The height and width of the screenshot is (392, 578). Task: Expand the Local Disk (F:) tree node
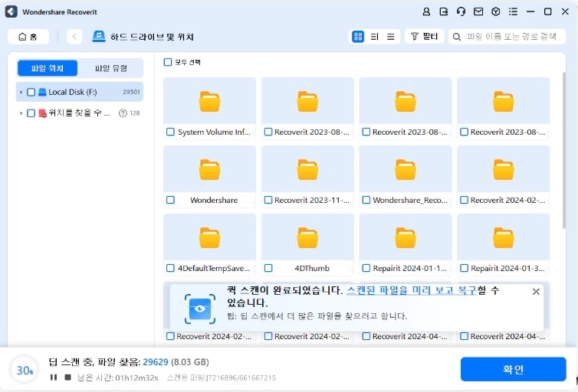(21, 92)
